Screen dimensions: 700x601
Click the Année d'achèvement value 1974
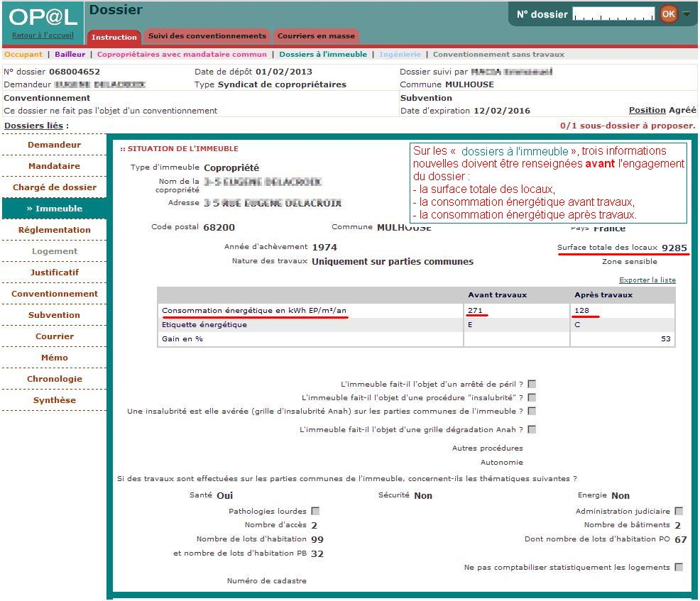[324, 247]
